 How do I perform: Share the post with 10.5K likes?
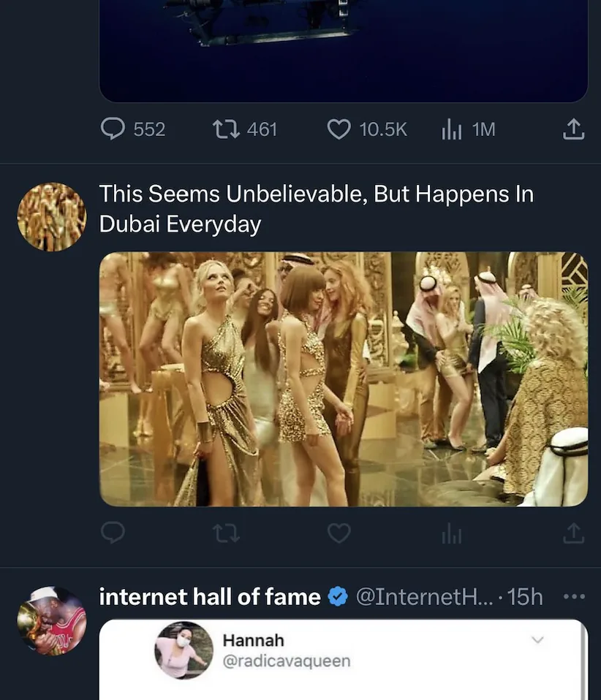coord(574,129)
